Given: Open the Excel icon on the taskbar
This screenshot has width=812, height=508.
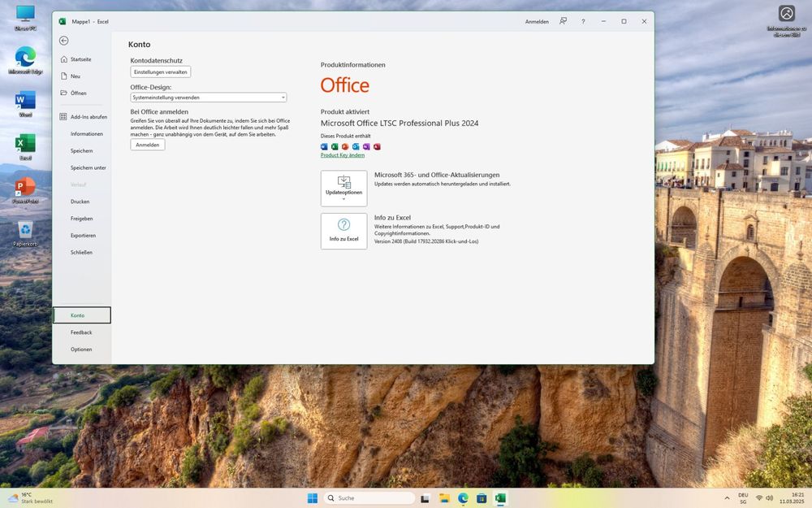Looking at the screenshot, I should (x=500, y=497).
